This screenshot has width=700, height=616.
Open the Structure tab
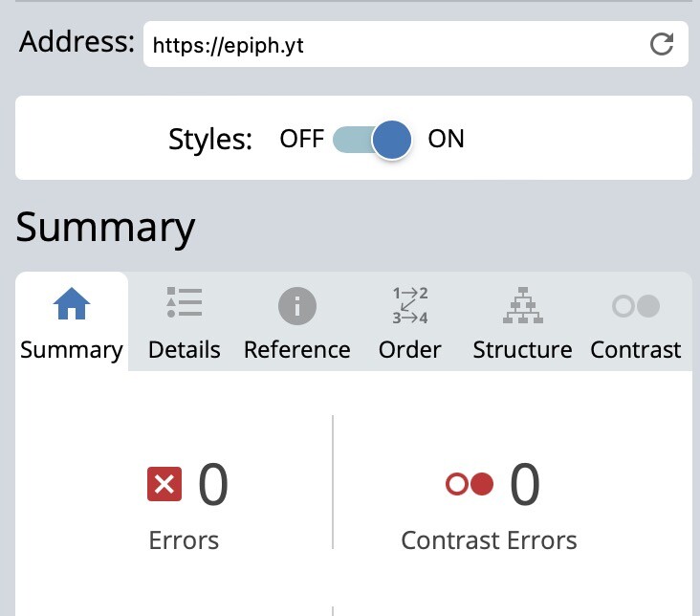(x=522, y=322)
